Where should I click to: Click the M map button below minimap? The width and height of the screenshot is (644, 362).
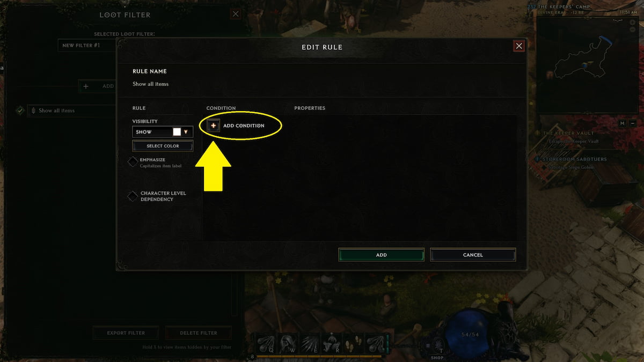tap(622, 123)
